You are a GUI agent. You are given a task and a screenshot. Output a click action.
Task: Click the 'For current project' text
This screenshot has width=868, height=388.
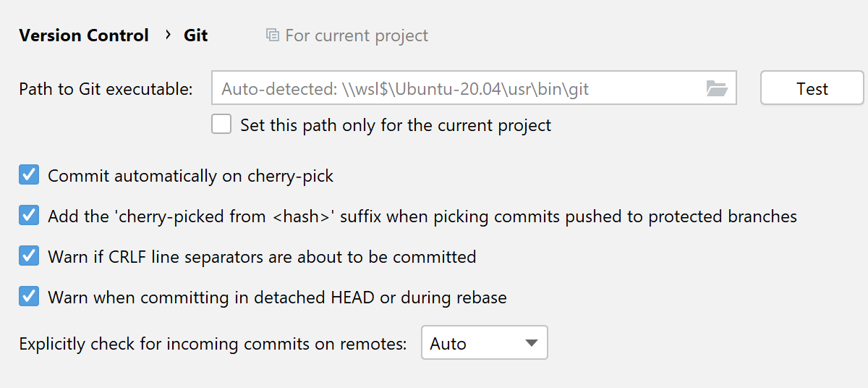coord(357,35)
